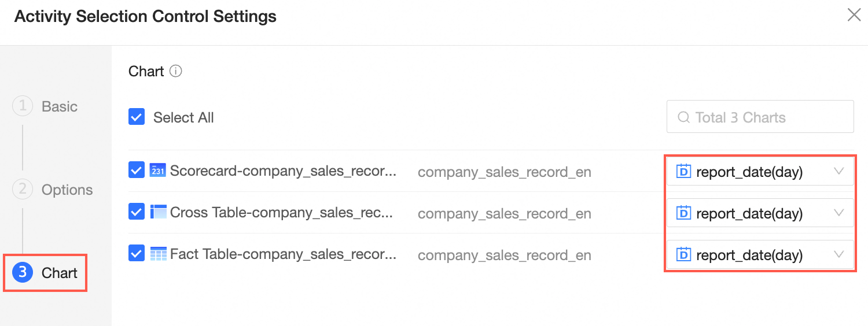Click the Cross Table chart icon
This screenshot has width=868, height=326.
pyautogui.click(x=157, y=212)
